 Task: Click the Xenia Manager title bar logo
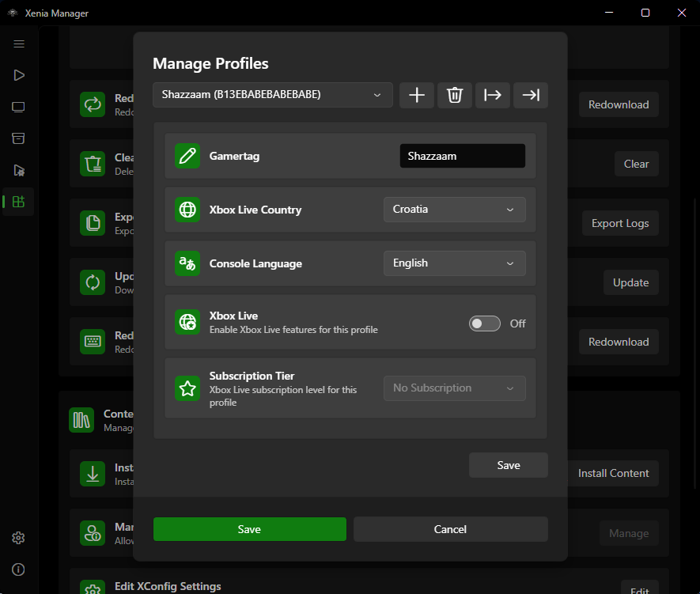13,13
